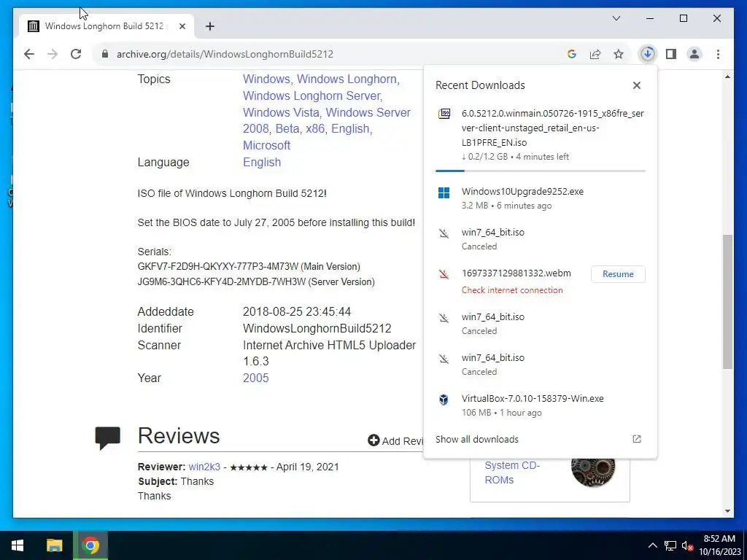Click the scrollbar up arrow
This screenshot has width=747, height=560.
tap(727, 76)
